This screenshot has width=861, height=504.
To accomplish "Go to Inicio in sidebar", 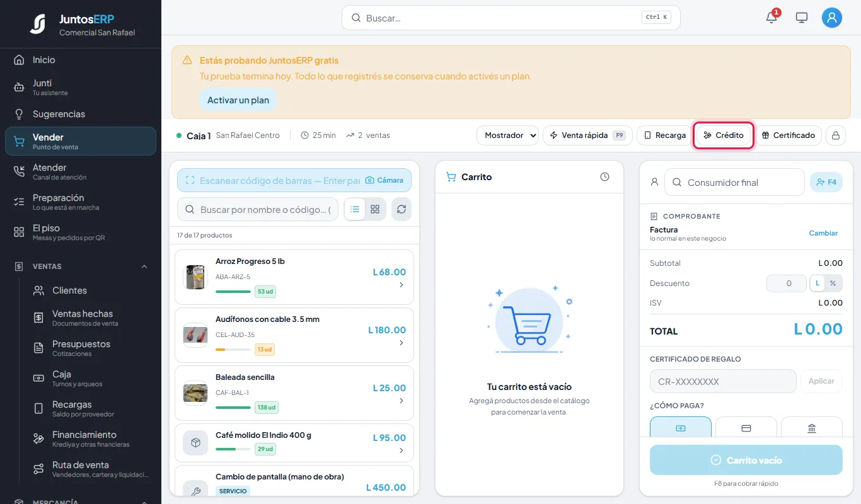I will coord(81,60).
